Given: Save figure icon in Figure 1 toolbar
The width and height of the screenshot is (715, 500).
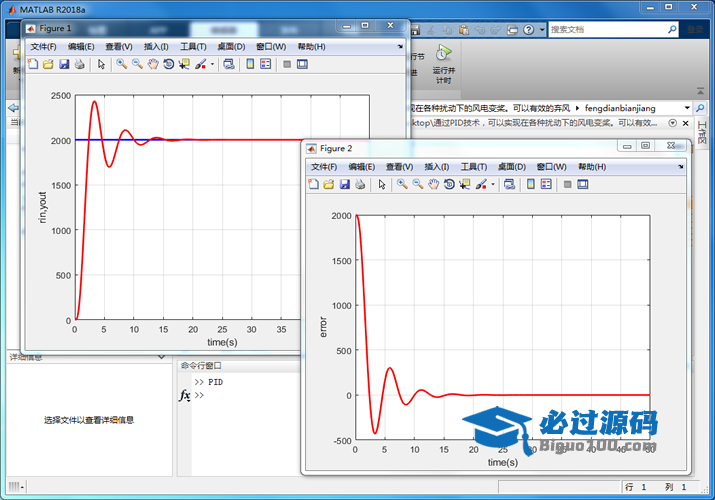Looking at the screenshot, I should pyautogui.click(x=64, y=64).
